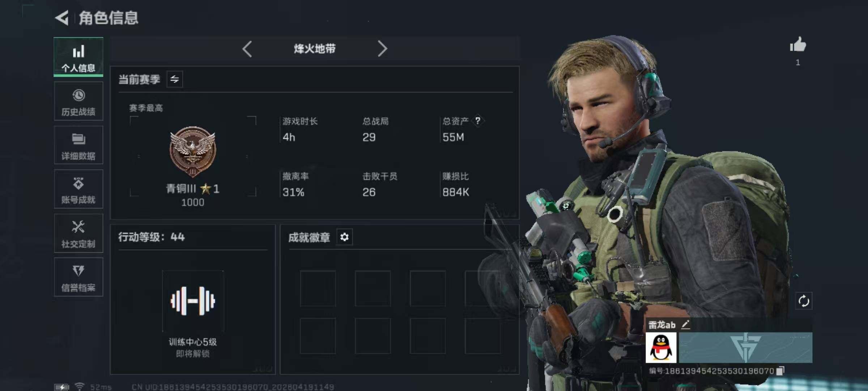868x391 pixels.
Task: Rotate character model with refresh icon
Action: point(804,301)
